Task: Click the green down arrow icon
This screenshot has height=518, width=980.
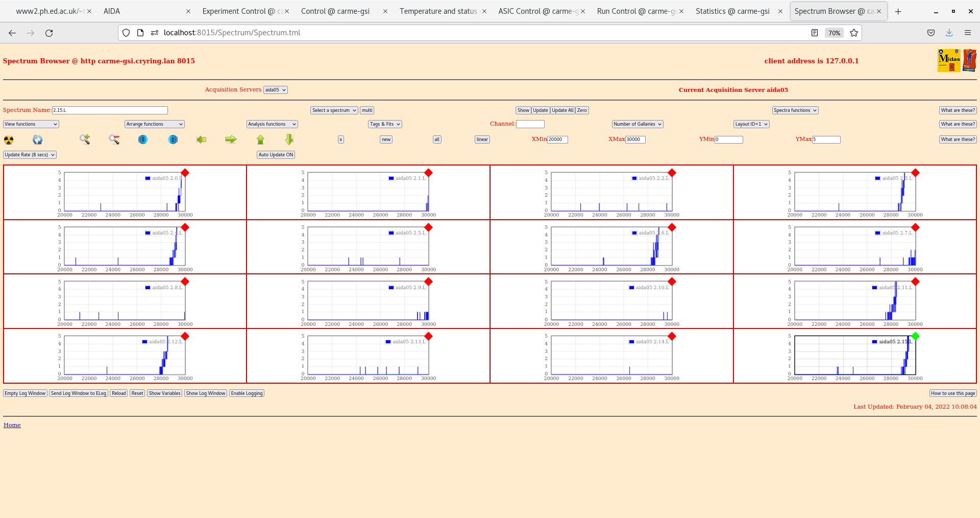Action: click(289, 139)
